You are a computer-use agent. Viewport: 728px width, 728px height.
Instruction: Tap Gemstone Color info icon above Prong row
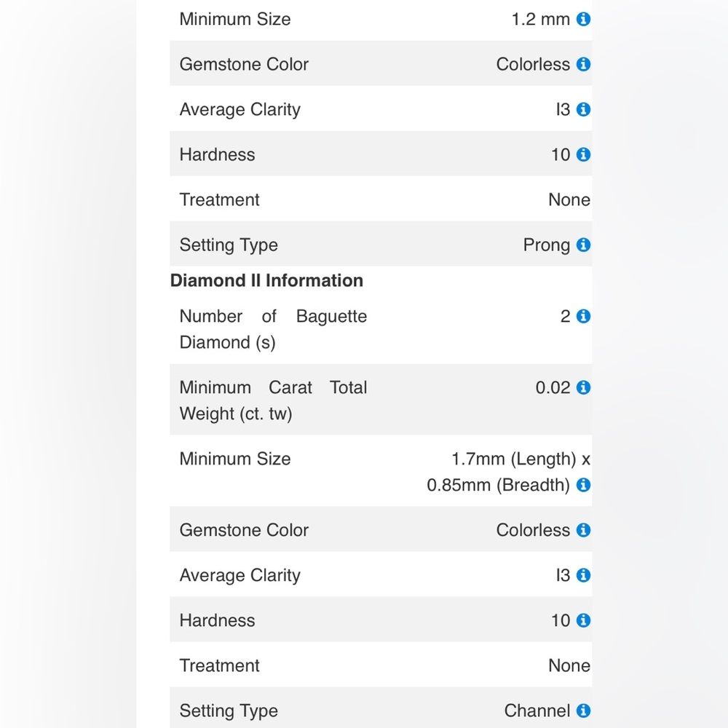point(583,64)
